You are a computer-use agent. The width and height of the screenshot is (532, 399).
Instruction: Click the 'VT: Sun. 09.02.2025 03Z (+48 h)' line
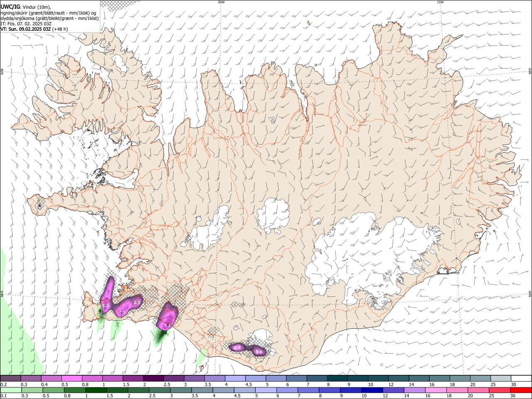coord(34,29)
